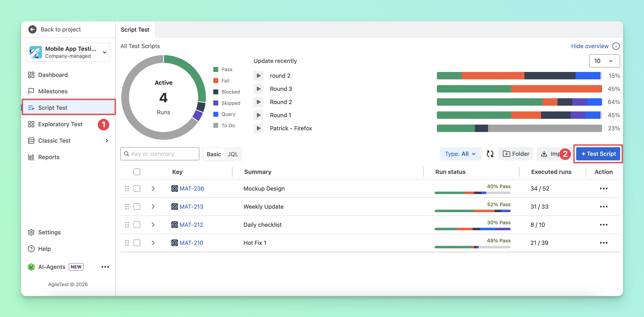Play the round 2 test run
The image size is (644, 317).
(x=259, y=76)
